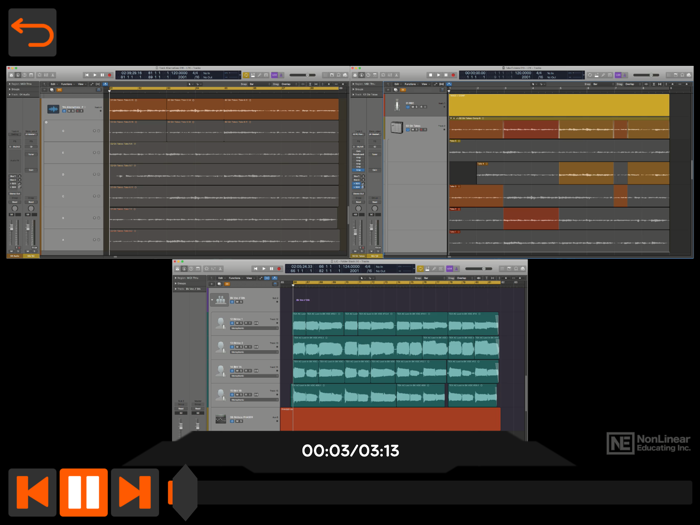Click Play in the top-right Logic window
This screenshot has height=525, width=700.
438,75
